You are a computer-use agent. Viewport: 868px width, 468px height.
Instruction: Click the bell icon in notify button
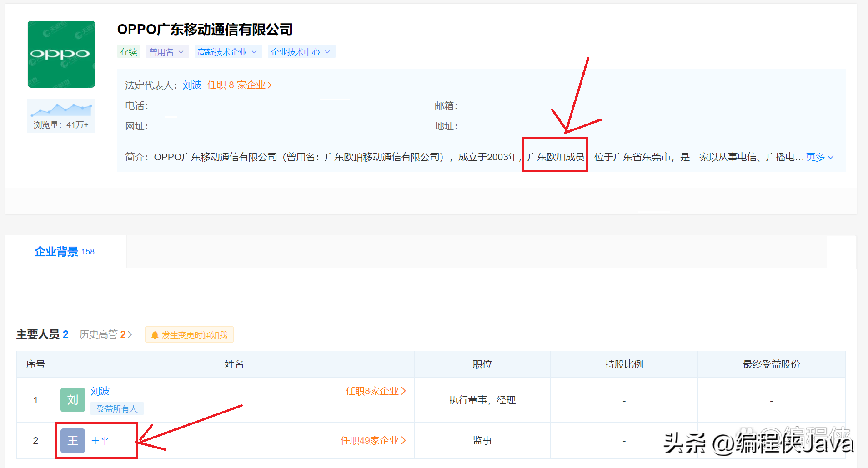pos(155,335)
